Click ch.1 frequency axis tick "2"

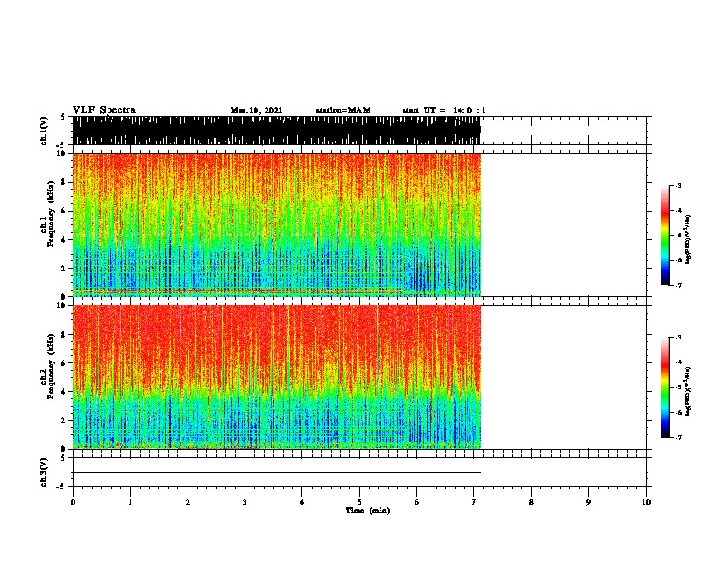point(63,269)
